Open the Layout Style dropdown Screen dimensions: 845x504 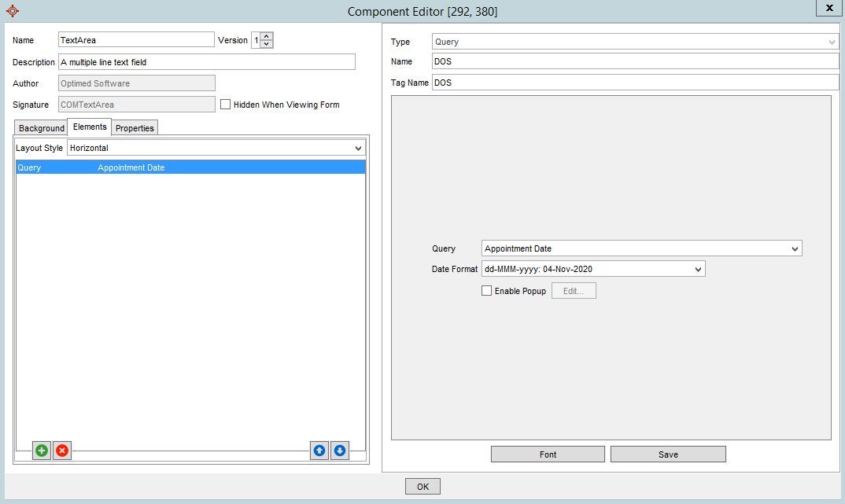(358, 148)
